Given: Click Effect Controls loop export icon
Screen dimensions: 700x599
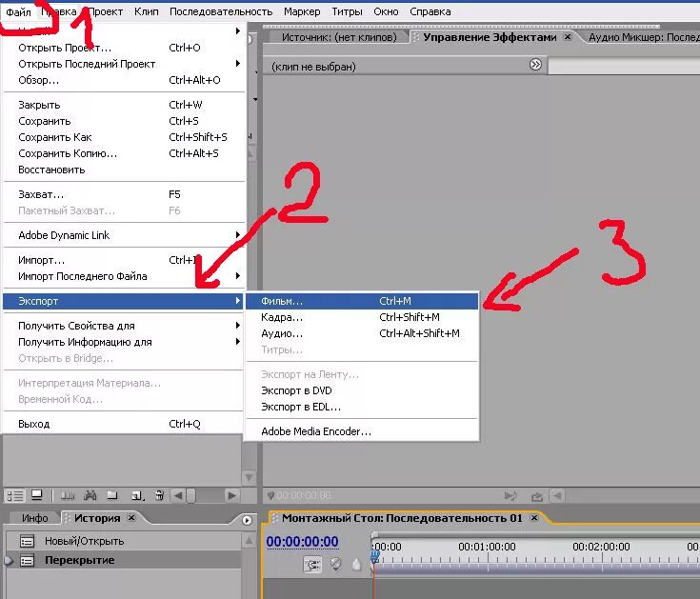Looking at the screenshot, I should coord(537,496).
